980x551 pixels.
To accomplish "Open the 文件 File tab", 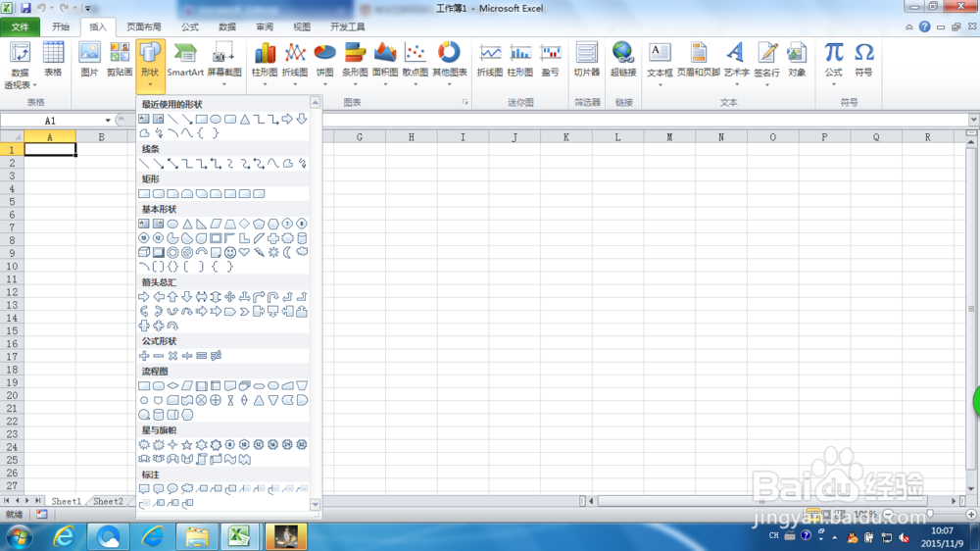I will coord(20,26).
